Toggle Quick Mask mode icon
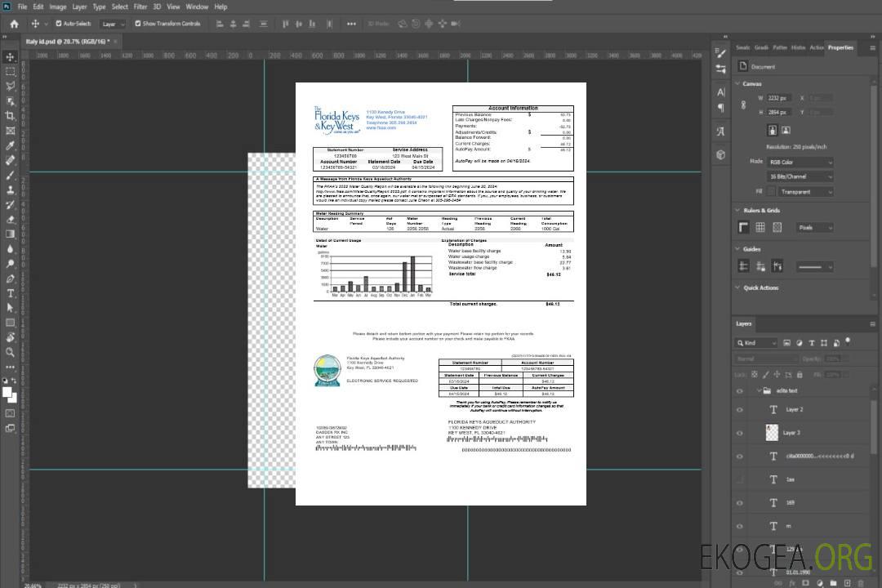The image size is (882, 588). click(10, 413)
